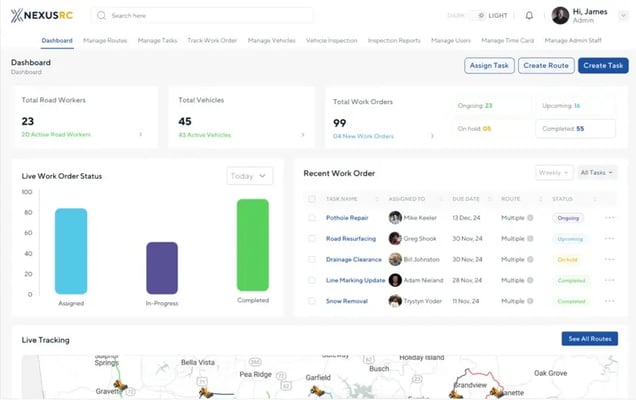Click the search magnifier icon

[x=102, y=16]
